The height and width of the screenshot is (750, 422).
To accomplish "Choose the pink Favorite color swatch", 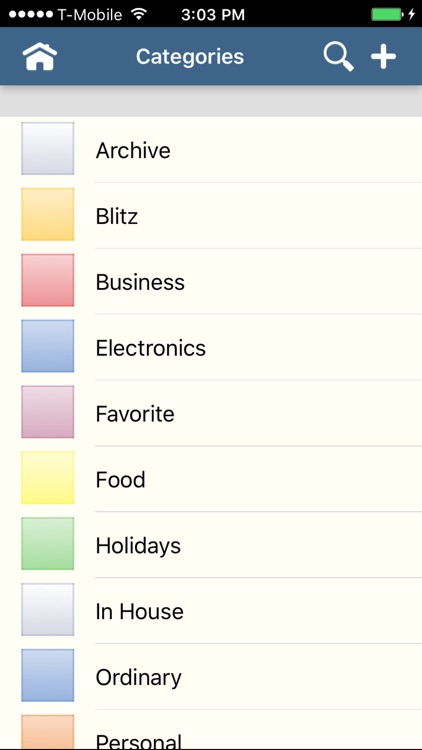I will (x=47, y=412).
